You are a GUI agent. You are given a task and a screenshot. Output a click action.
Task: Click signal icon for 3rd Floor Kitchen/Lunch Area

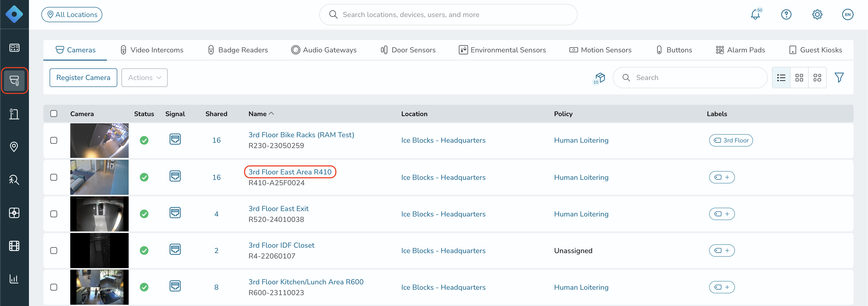pyautogui.click(x=175, y=286)
